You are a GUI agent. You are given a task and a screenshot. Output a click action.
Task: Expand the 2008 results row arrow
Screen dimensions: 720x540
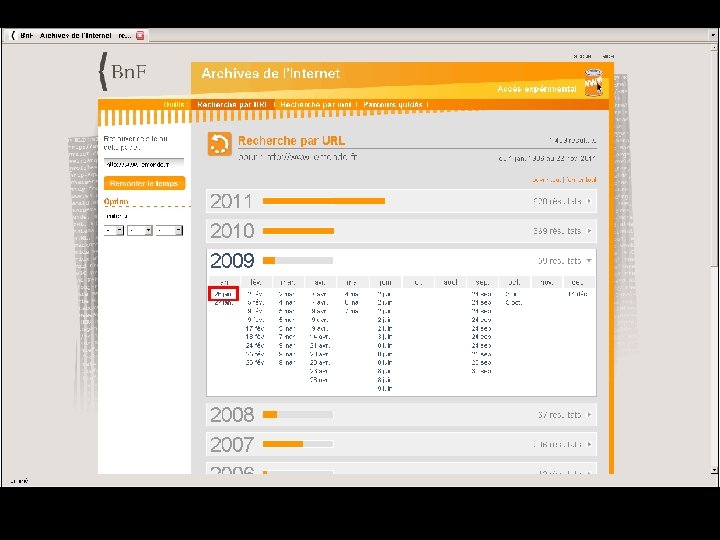click(x=589, y=415)
